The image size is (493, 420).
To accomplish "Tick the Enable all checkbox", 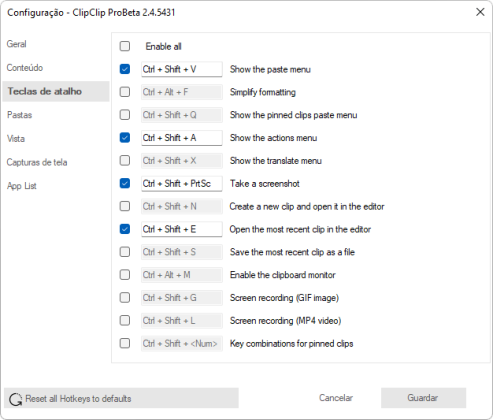I will (125, 46).
